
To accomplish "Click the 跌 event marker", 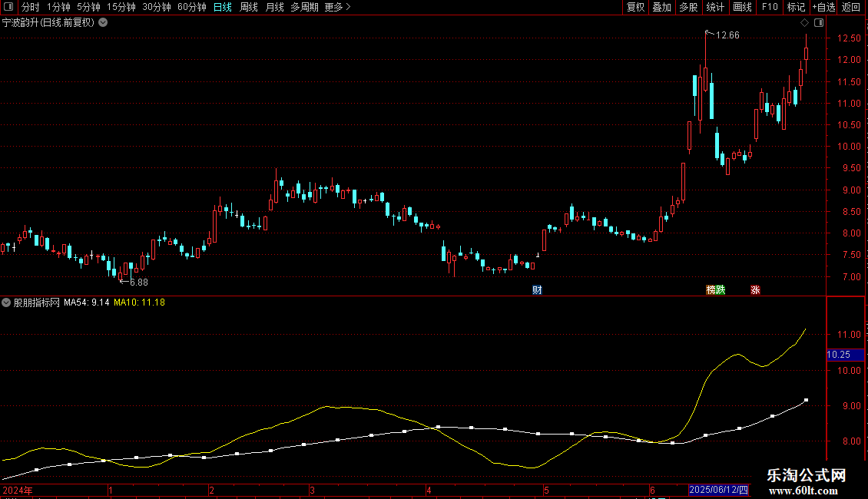I will coord(721,290).
